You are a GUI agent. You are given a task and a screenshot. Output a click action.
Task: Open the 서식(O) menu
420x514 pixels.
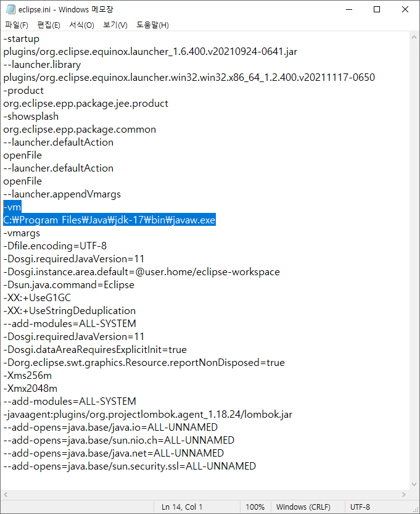[81, 25]
